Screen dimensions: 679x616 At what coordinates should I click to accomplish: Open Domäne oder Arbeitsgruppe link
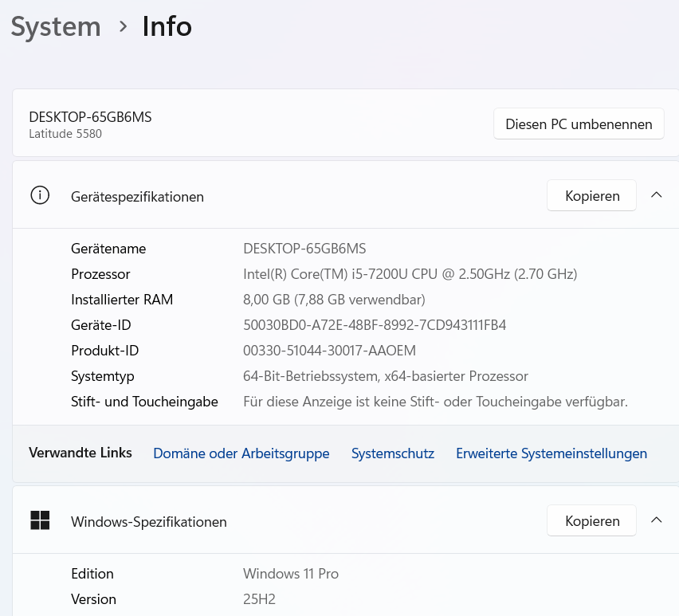241,453
